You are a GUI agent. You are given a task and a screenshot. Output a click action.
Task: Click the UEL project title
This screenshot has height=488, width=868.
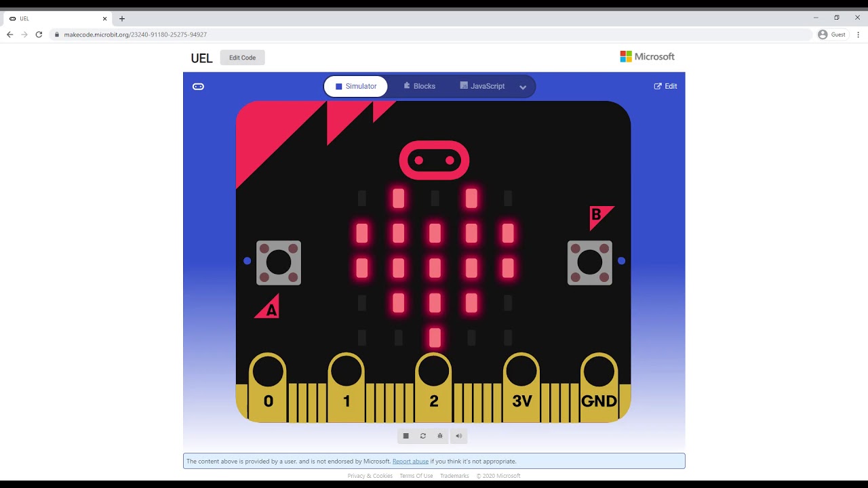(x=201, y=58)
